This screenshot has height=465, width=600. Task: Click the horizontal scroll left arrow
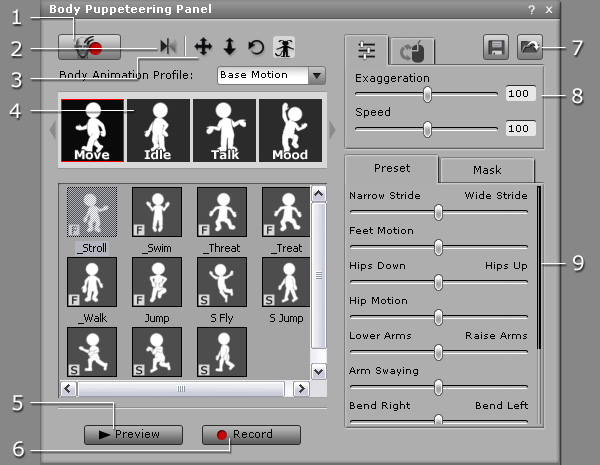[x=68, y=388]
